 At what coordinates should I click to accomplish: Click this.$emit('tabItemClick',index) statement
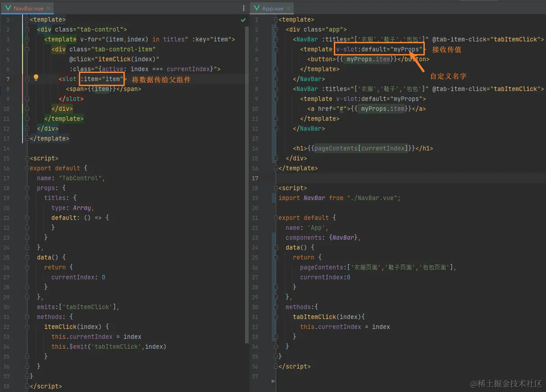[109, 347]
